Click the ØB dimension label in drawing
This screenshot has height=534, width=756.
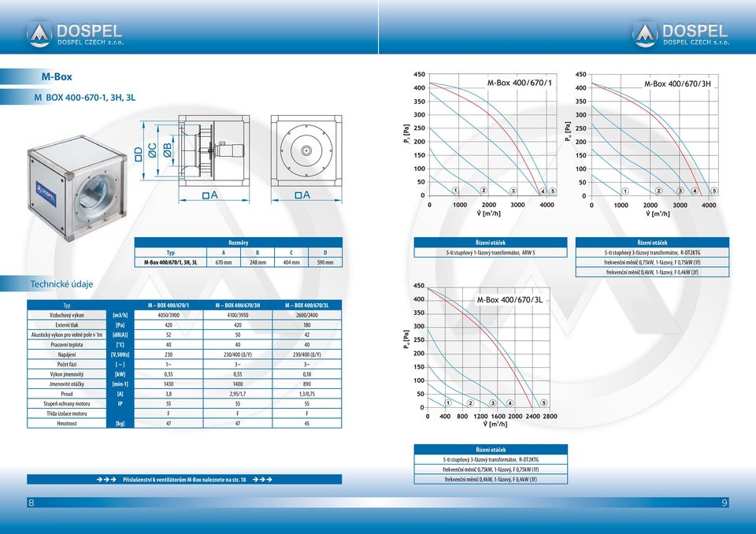[167, 150]
